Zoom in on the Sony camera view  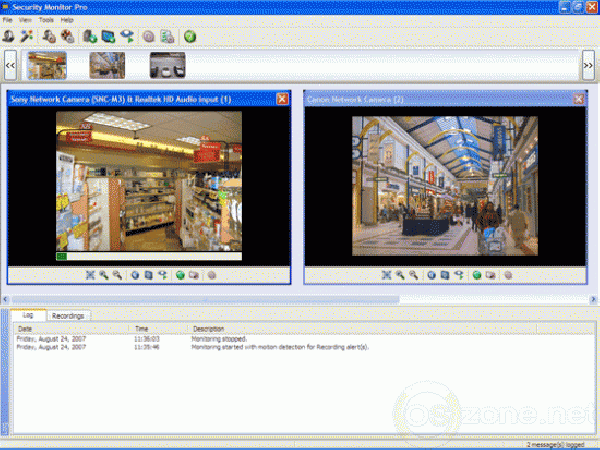(x=104, y=275)
